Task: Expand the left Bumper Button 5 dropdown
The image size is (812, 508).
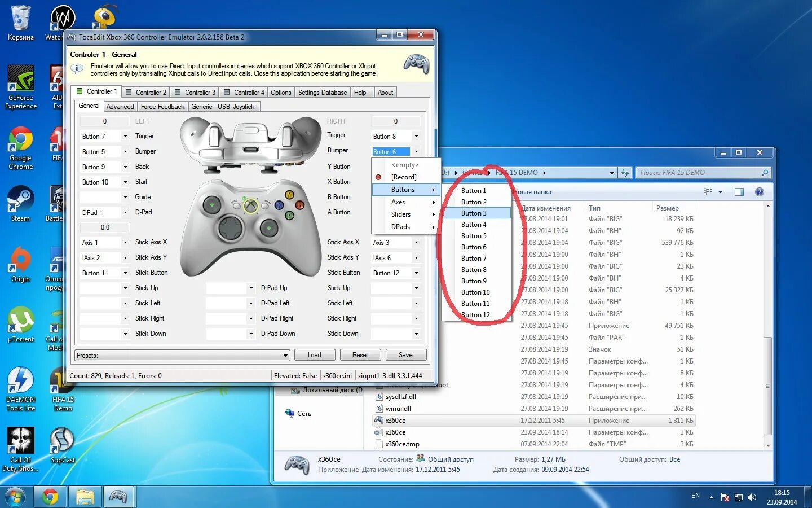Action: (125, 152)
